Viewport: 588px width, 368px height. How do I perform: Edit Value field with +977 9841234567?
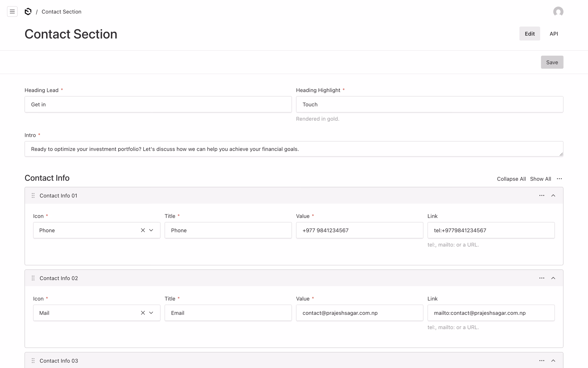[x=360, y=230]
